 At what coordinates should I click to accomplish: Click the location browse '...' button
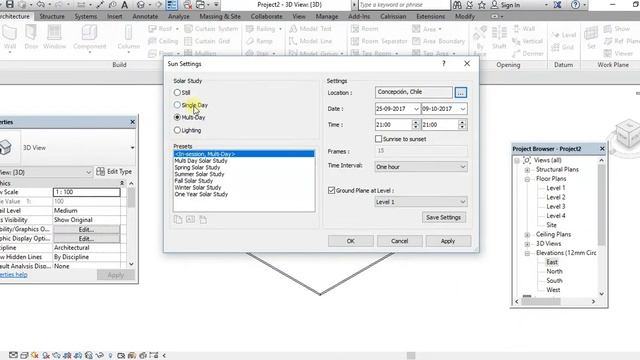click(x=461, y=93)
